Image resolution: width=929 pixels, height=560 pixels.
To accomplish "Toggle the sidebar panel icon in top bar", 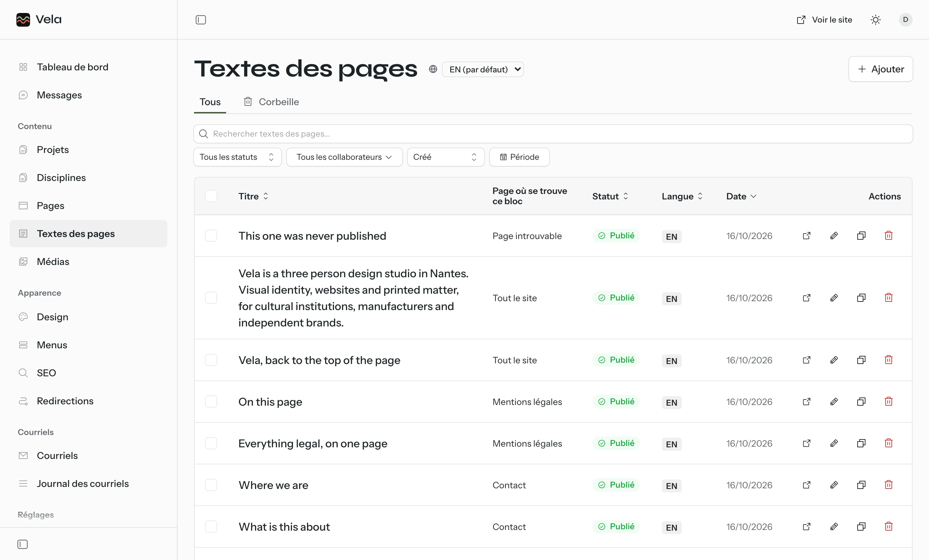I will (200, 19).
